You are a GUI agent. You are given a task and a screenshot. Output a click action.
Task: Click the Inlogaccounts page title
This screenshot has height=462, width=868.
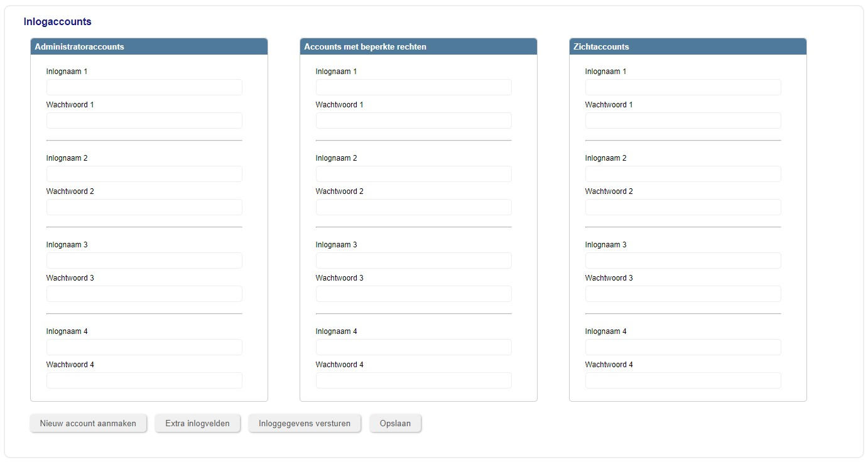[58, 22]
